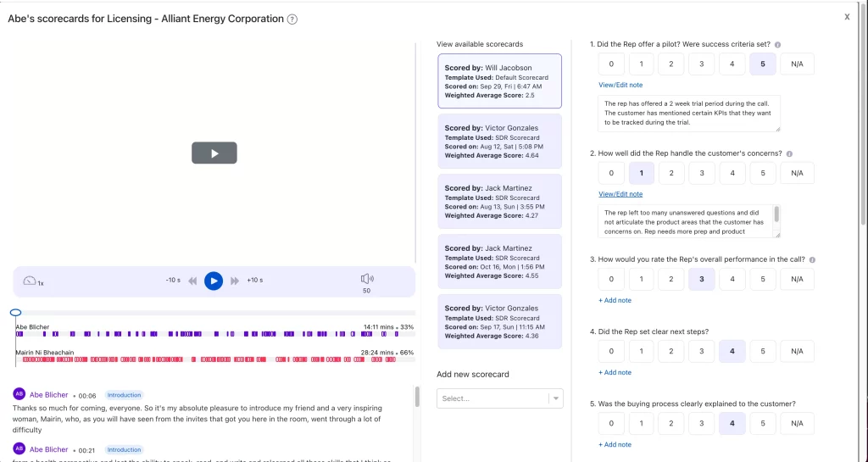868x462 pixels.
Task: Rate customer's concerns handling as 1
Action: point(641,173)
